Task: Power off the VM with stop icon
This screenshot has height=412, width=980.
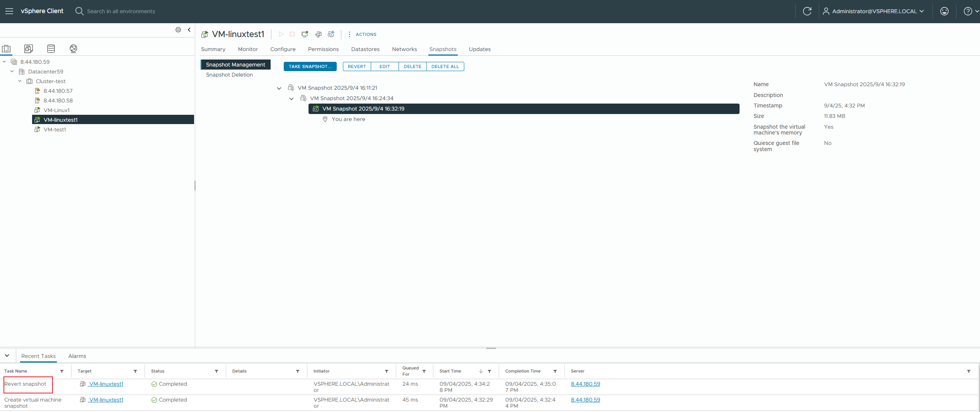Action: pyautogui.click(x=292, y=34)
